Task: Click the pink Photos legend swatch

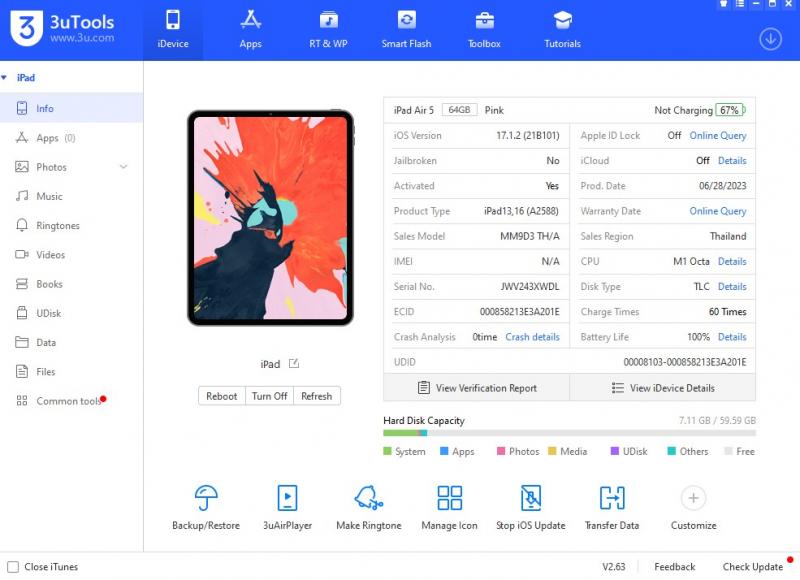Action: pyautogui.click(x=501, y=451)
